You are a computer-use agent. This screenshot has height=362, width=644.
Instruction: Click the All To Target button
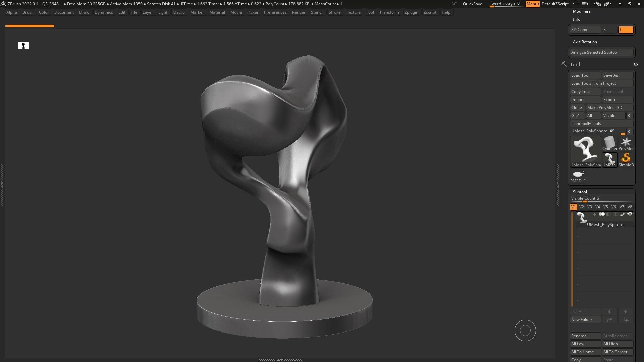pyautogui.click(x=618, y=352)
